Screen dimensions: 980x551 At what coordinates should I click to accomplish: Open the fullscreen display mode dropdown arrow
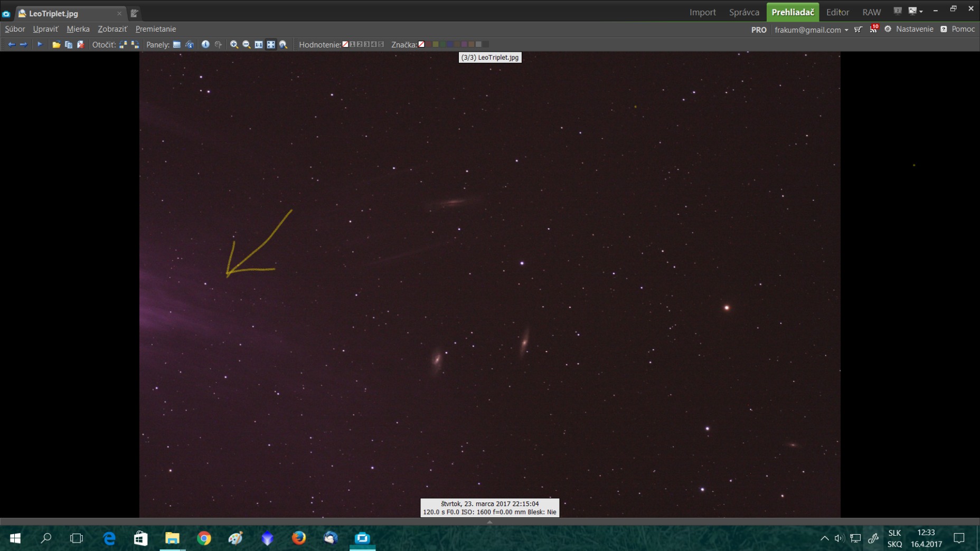(x=921, y=12)
